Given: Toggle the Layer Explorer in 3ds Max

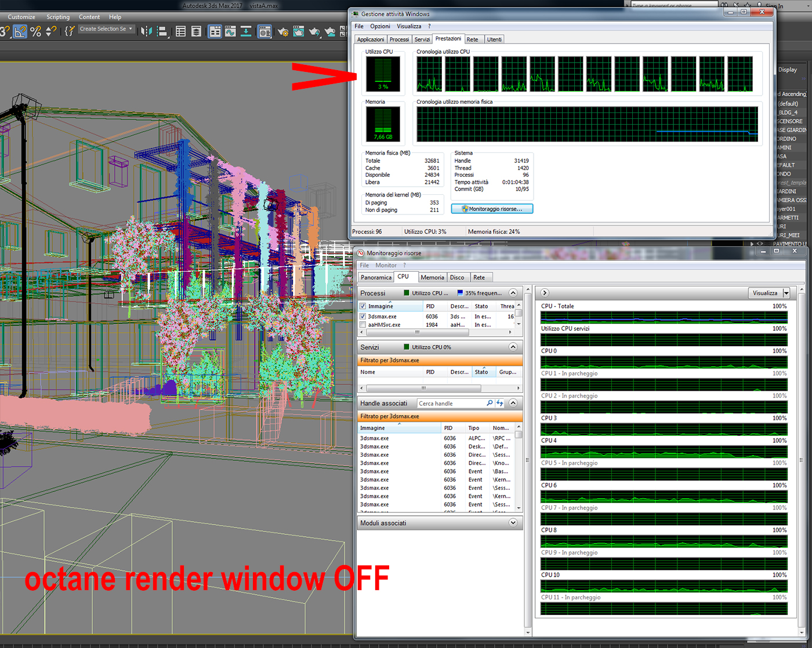Looking at the screenshot, I should tap(197, 31).
